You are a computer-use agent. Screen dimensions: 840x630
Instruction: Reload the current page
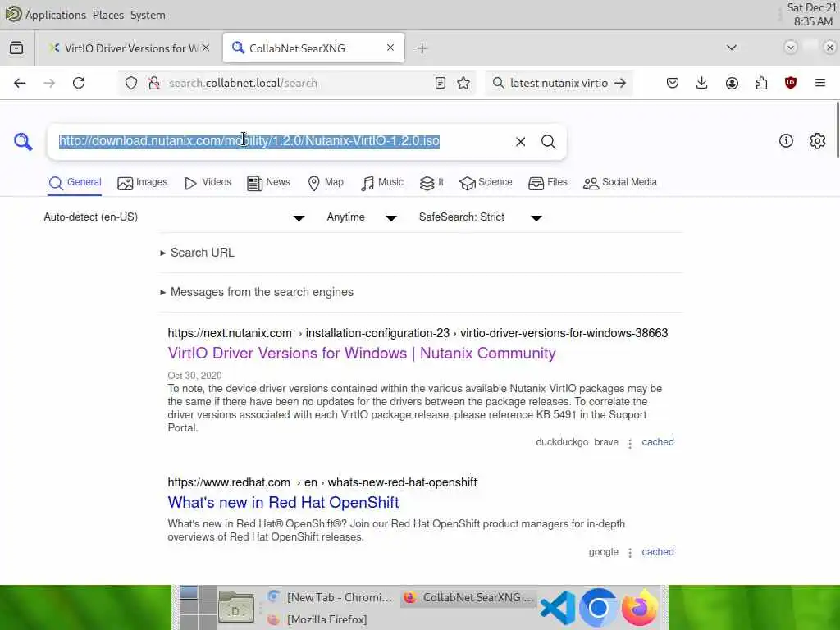pyautogui.click(x=79, y=83)
